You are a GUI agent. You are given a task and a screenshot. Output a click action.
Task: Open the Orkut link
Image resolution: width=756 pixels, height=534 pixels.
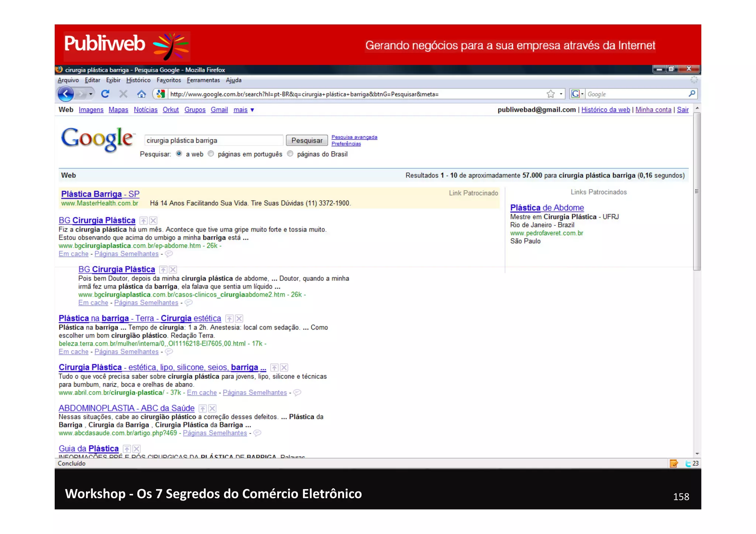171,110
